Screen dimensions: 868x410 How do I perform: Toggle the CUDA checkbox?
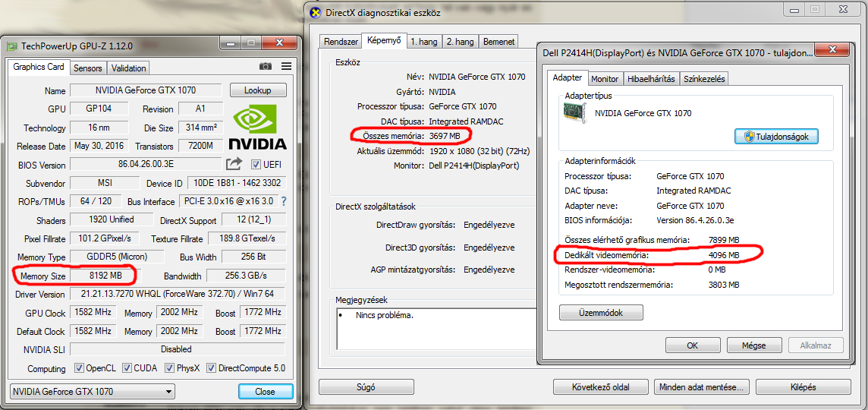click(127, 368)
